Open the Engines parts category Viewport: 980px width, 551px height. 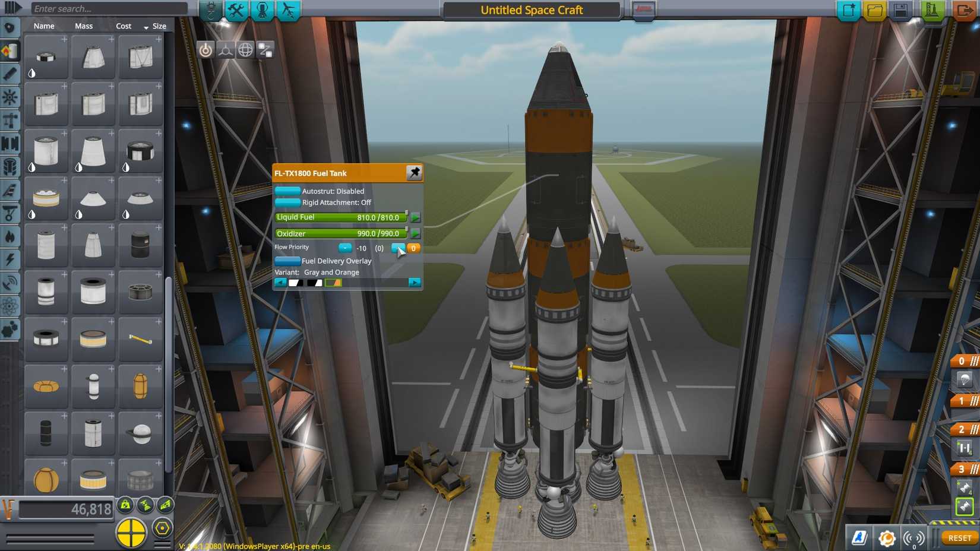pyautogui.click(x=10, y=74)
